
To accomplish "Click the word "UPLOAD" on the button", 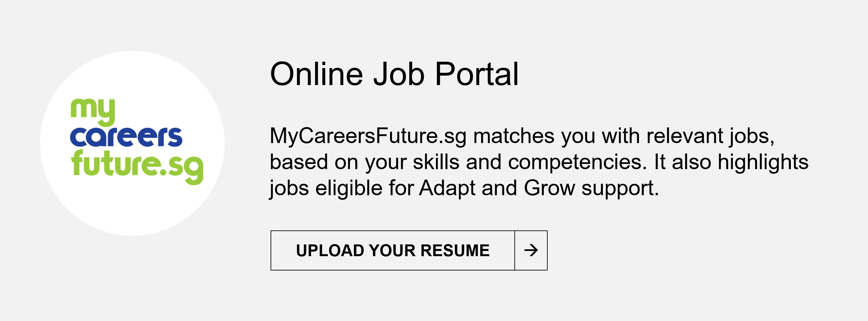I will tap(330, 251).
